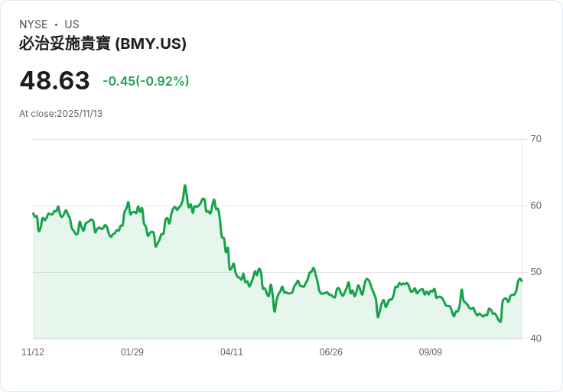Click the 60 label on price axis
563x392 pixels.
[536, 206]
